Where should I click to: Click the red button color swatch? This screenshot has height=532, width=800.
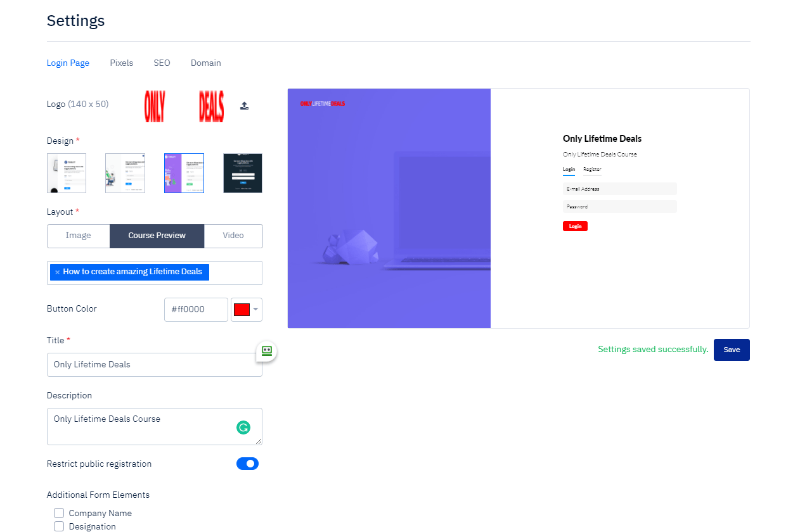[242, 310]
